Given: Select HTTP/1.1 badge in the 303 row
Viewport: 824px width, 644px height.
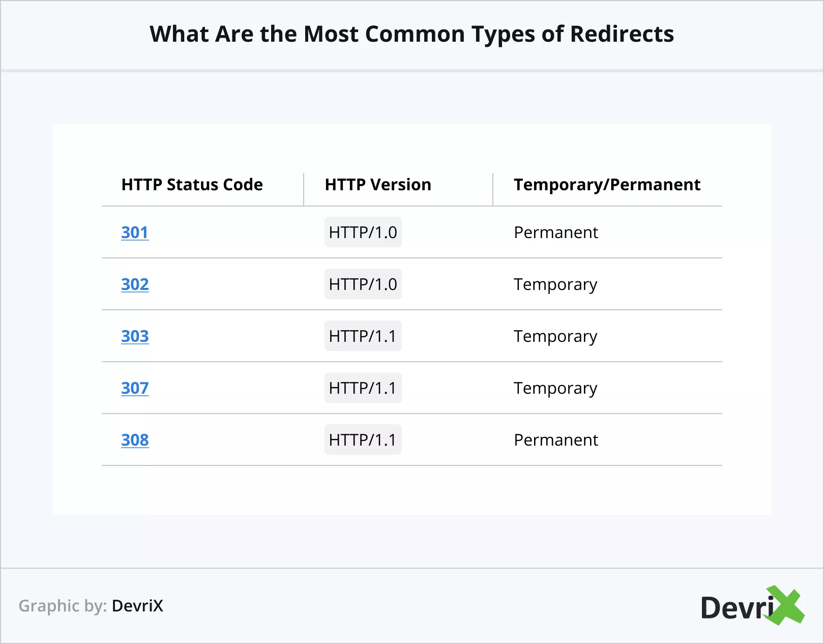Looking at the screenshot, I should (363, 336).
